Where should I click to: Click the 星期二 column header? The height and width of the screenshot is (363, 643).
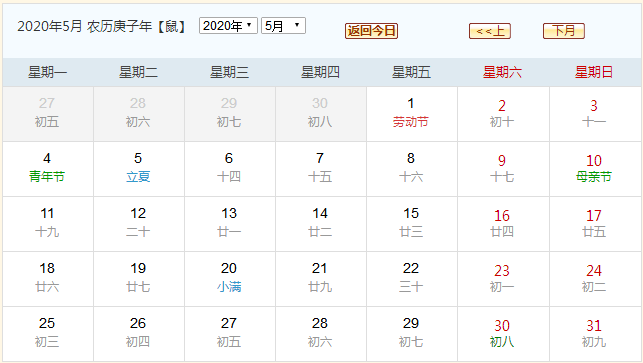[x=139, y=72]
